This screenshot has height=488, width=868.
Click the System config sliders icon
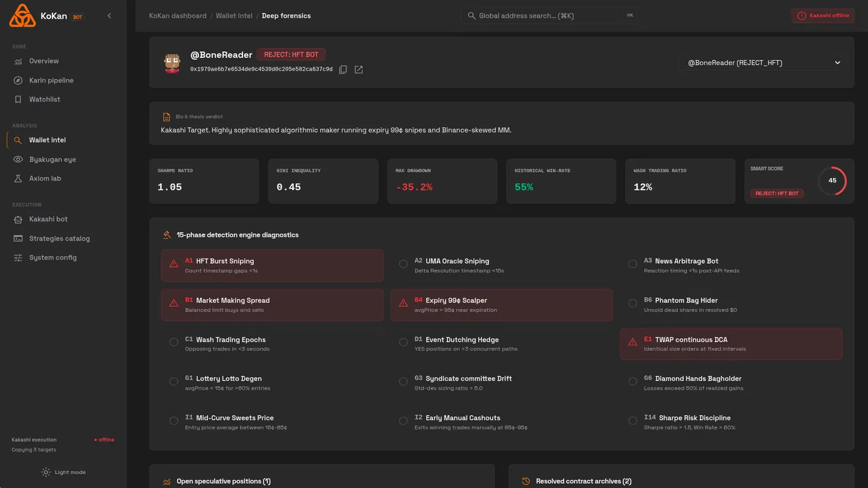pyautogui.click(x=18, y=257)
